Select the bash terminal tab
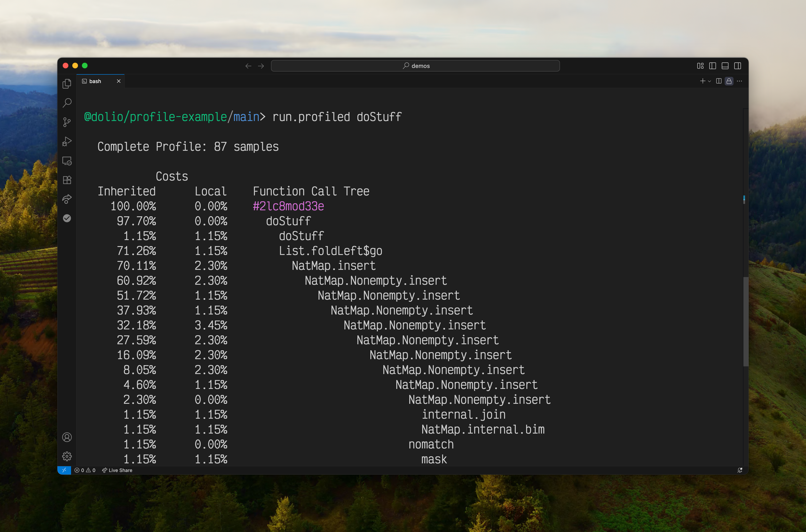The height and width of the screenshot is (532, 806). (x=95, y=81)
